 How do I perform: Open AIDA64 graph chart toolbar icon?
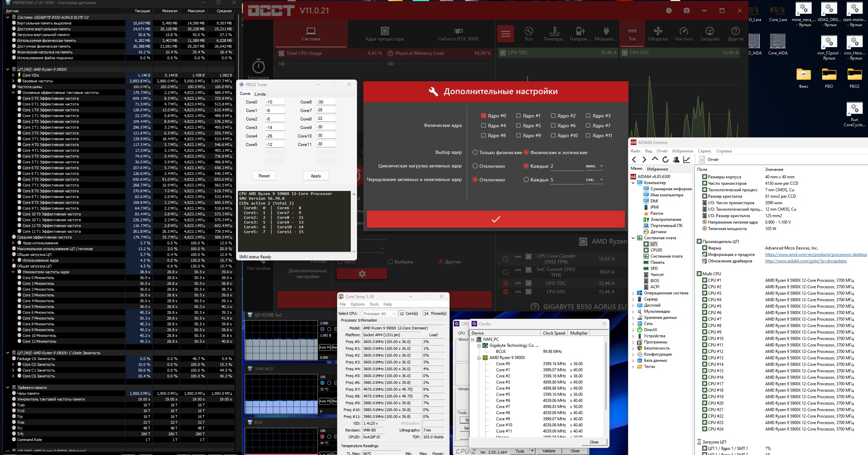687,159
